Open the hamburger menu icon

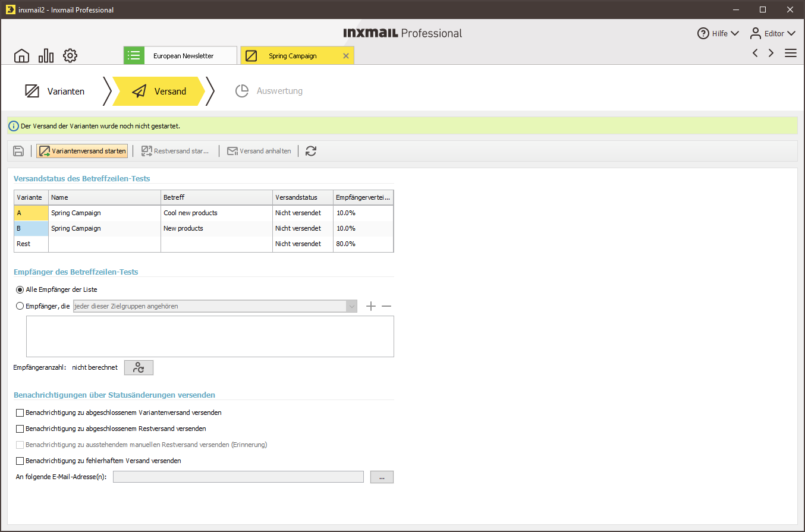click(791, 53)
